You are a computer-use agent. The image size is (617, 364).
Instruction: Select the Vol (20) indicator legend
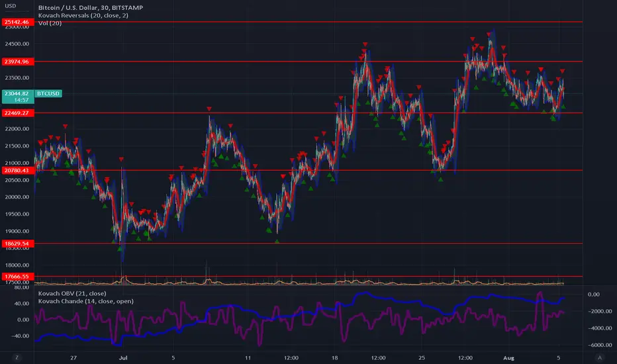(x=50, y=23)
